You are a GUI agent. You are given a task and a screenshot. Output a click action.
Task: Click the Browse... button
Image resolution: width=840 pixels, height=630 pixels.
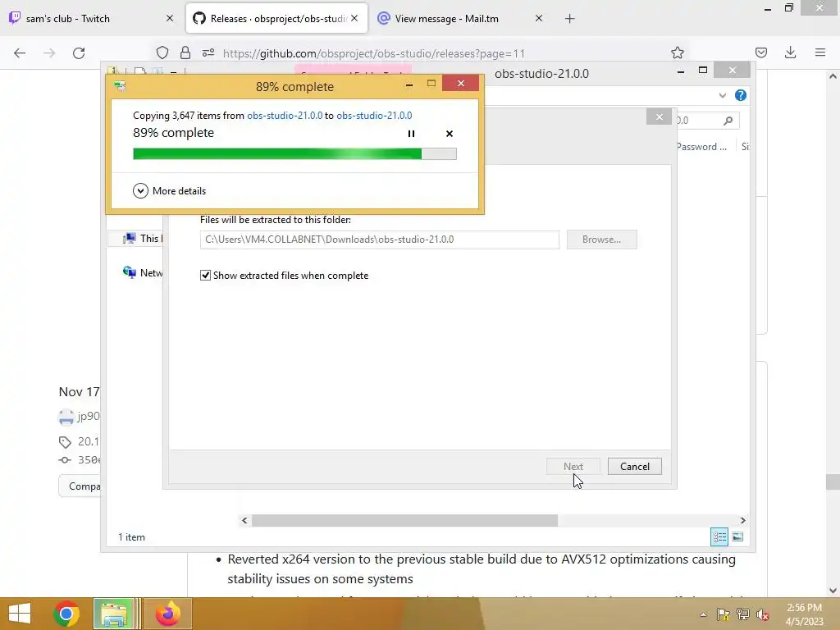601,240
